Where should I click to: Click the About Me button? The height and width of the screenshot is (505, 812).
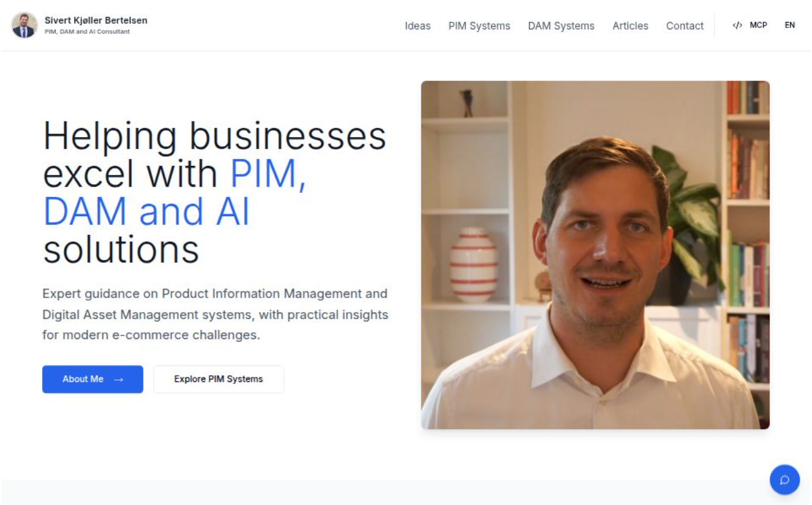(x=92, y=380)
